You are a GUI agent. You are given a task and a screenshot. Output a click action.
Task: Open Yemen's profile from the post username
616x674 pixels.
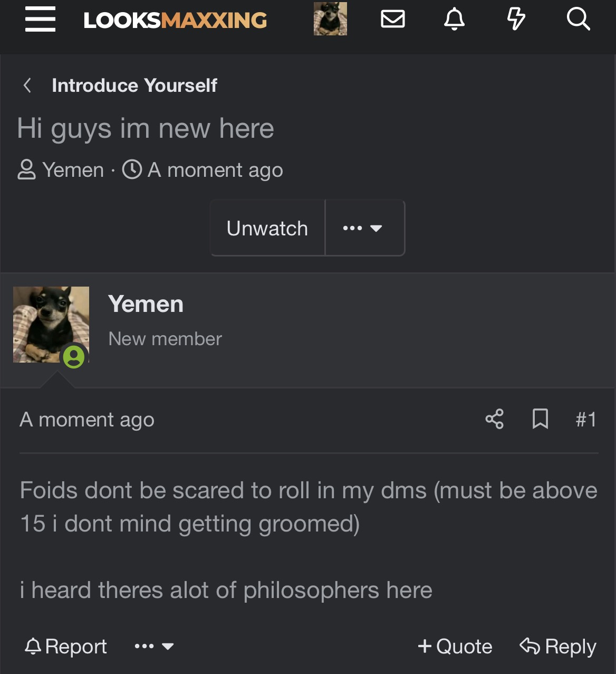click(146, 304)
